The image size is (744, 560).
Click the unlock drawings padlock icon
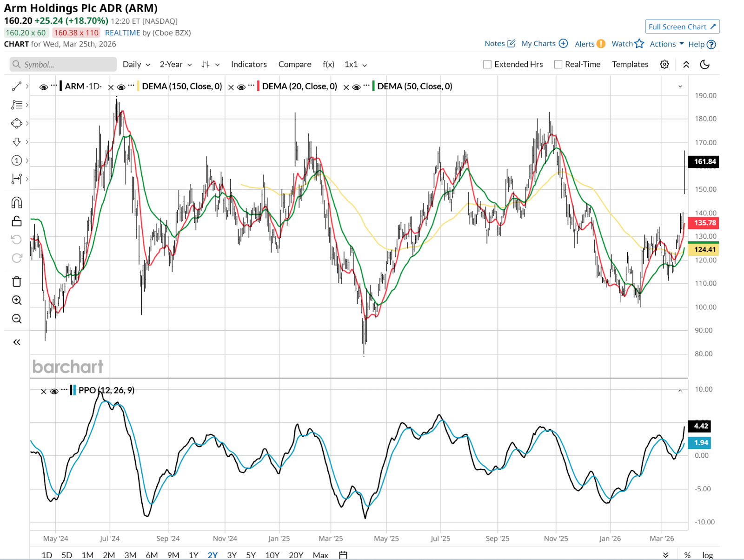pyautogui.click(x=17, y=221)
